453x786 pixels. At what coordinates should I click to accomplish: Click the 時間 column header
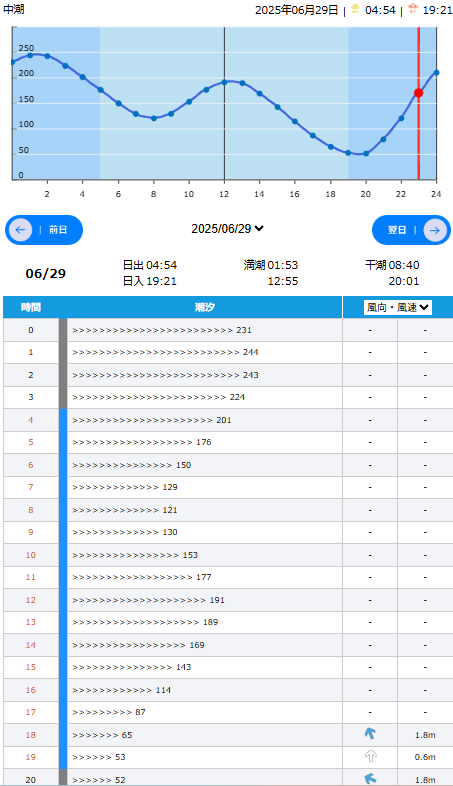pyautogui.click(x=31, y=307)
